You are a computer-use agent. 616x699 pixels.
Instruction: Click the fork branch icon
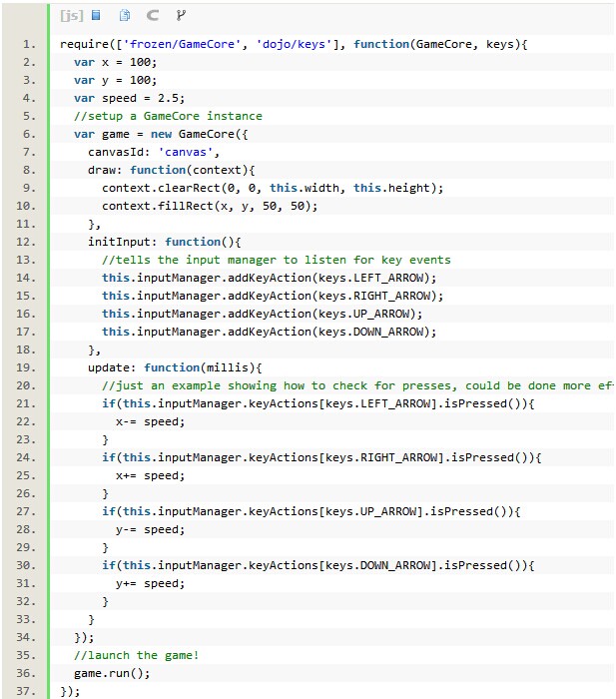[181, 15]
